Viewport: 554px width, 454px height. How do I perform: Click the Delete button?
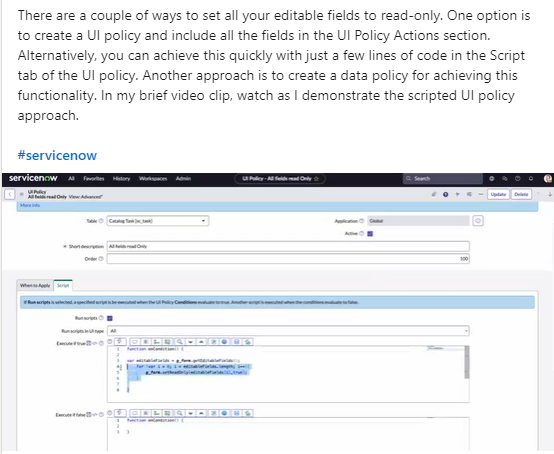click(x=521, y=194)
